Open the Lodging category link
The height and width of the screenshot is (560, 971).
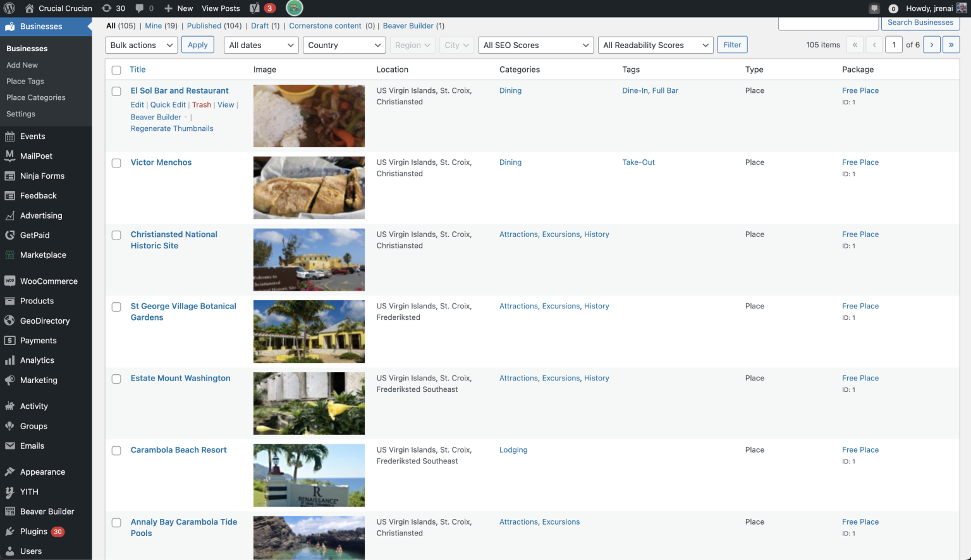[513, 450]
